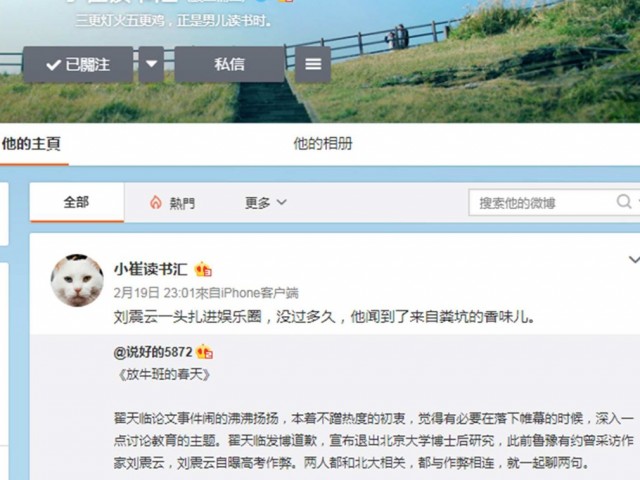Screen dimensions: 640x480
Task: Toggle the 已關注 follow status button
Action: pos(78,64)
